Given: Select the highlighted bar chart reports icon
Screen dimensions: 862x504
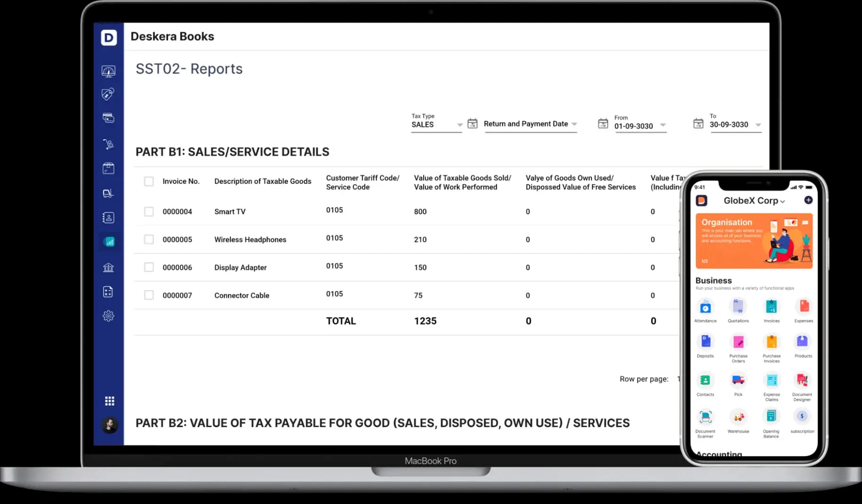Looking at the screenshot, I should tap(109, 242).
